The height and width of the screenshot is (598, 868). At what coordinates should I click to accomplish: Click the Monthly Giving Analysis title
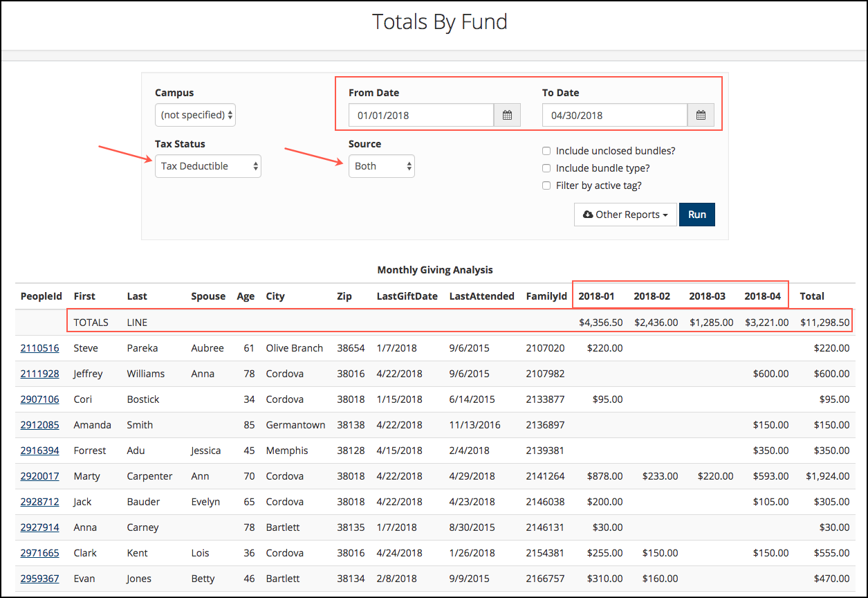pos(435,270)
